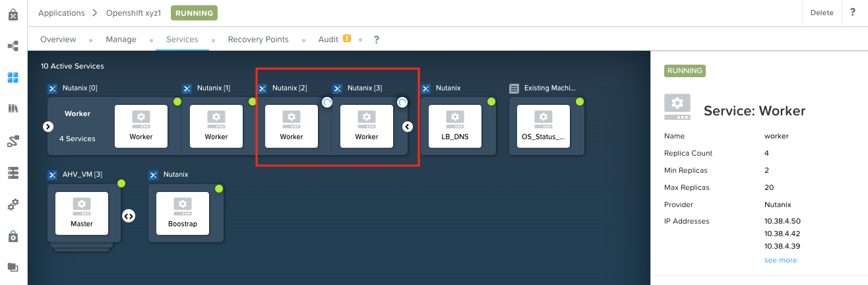
Task: Open the Audit tab
Action: [x=328, y=40]
